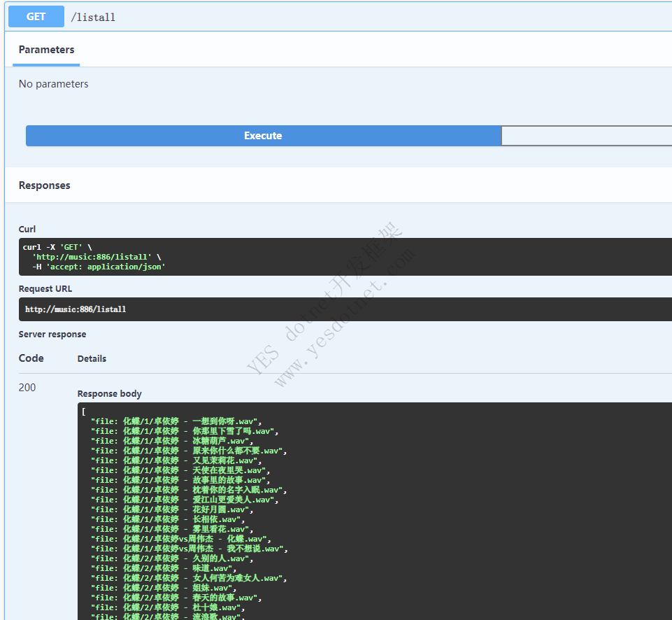Click the response line '姐妹.wav'
The width and height of the screenshot is (672, 620).
(x=164, y=589)
